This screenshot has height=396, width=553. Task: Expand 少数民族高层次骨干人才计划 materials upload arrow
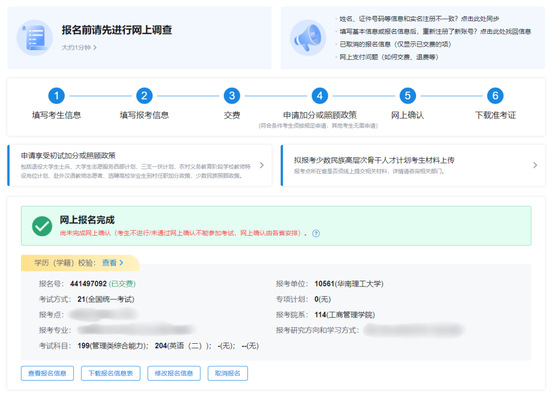pyautogui.click(x=535, y=165)
